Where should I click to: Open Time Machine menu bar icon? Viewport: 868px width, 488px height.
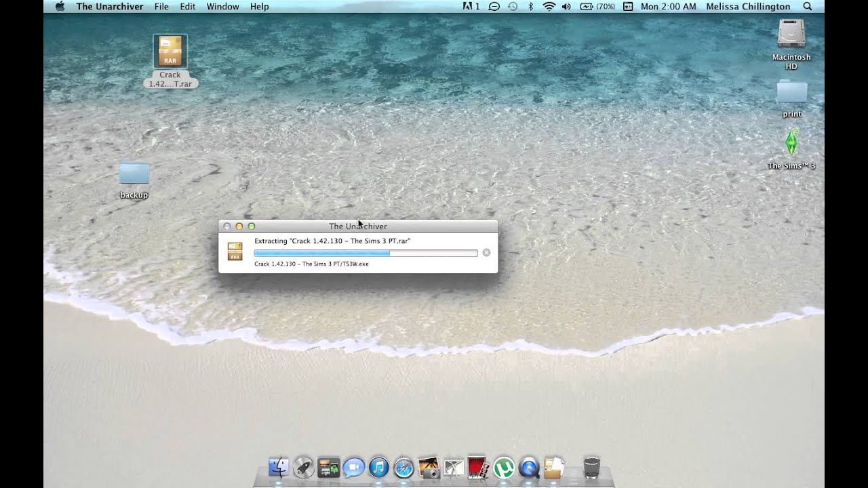pyautogui.click(x=513, y=6)
